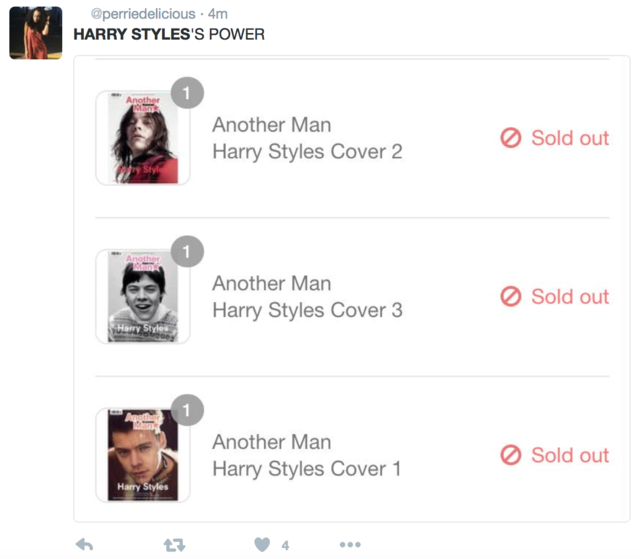Viewport: 640px width, 559px height.
Task: Like the tweet with the heart icon
Action: tap(262, 544)
